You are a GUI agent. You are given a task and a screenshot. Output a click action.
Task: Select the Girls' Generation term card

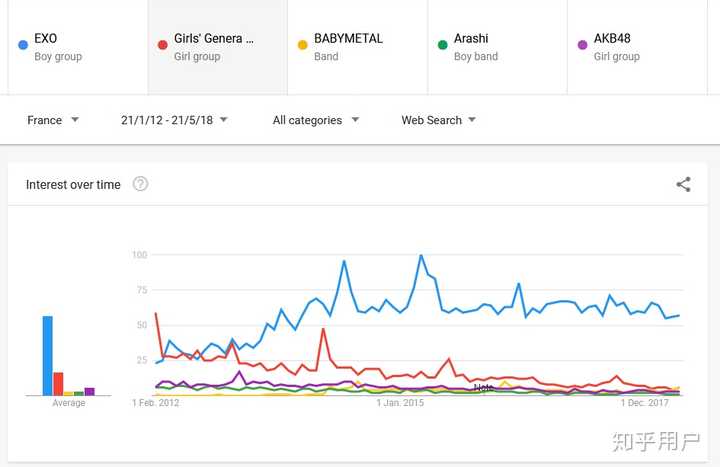point(218,47)
